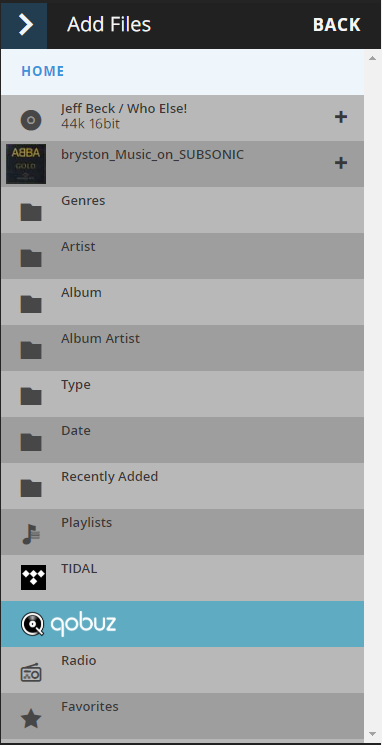Open the Album Artist folder

[182, 348]
